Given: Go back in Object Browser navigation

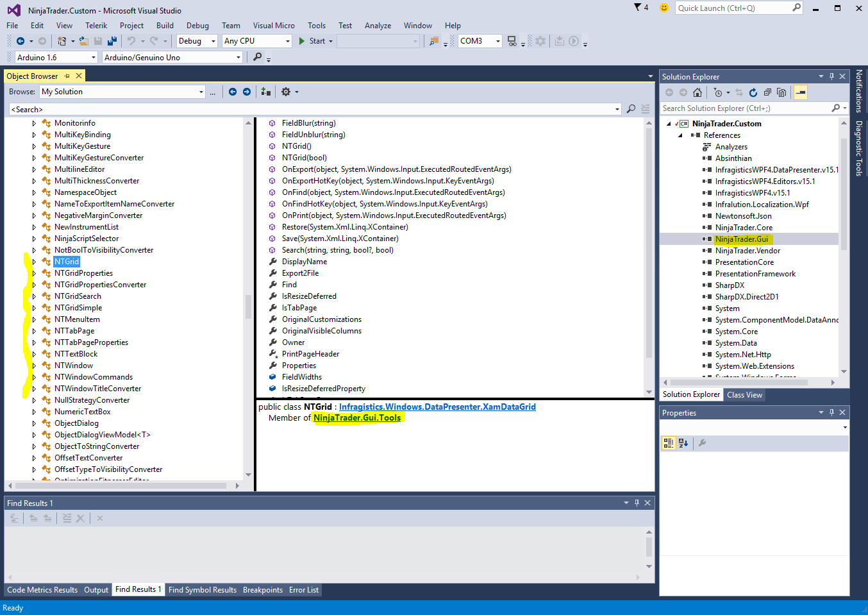Looking at the screenshot, I should 233,92.
